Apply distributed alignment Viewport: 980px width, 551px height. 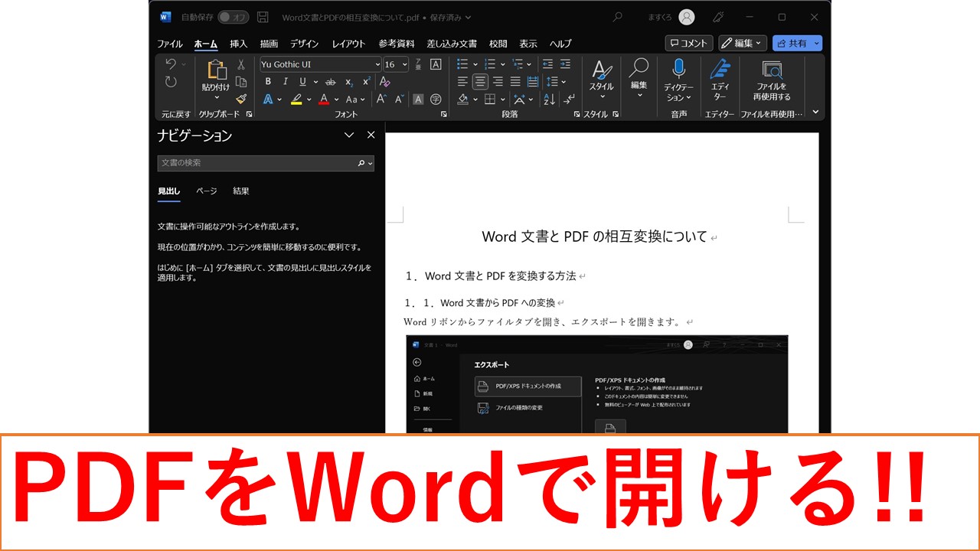(x=533, y=82)
